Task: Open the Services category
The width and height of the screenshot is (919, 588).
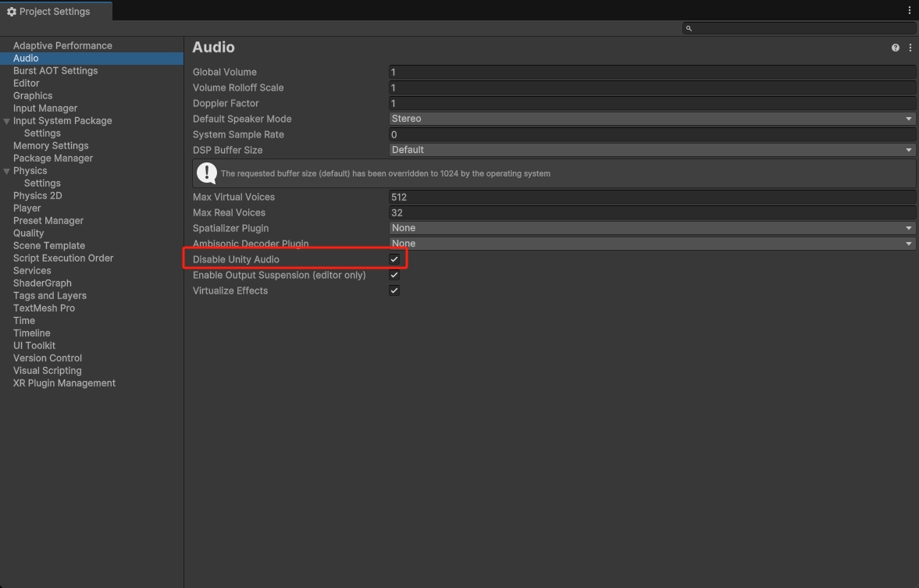Action: pyautogui.click(x=32, y=271)
